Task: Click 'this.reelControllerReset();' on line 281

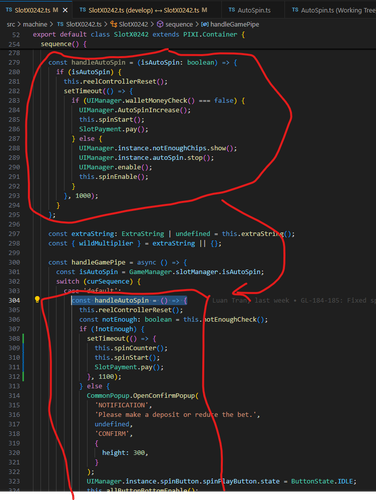Action: [x=116, y=81]
